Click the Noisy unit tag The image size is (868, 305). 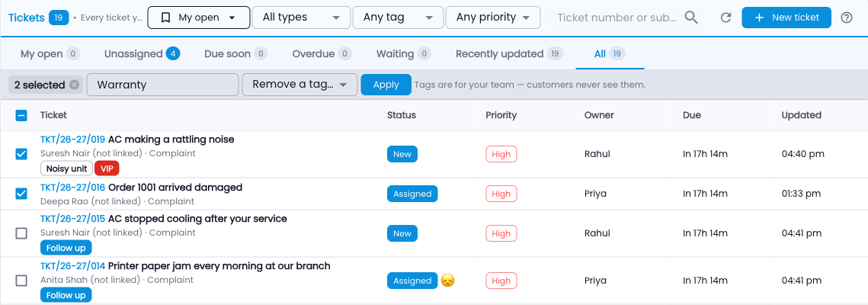pyautogui.click(x=66, y=169)
